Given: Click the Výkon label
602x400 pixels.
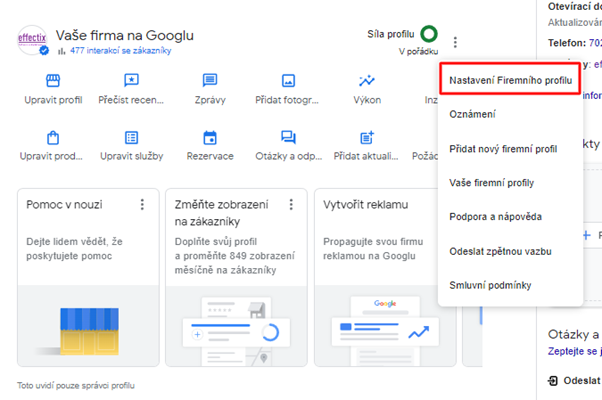Looking at the screenshot, I should (x=367, y=100).
